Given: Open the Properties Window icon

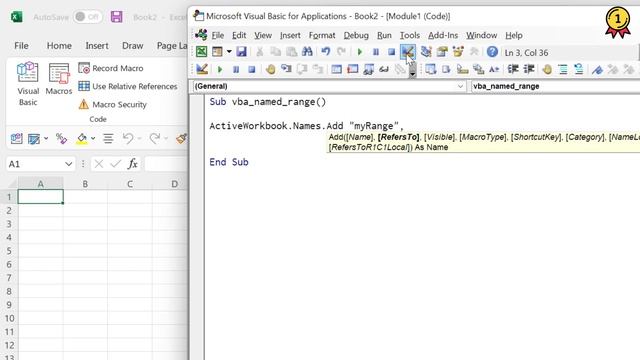Looking at the screenshot, I should pos(442,52).
